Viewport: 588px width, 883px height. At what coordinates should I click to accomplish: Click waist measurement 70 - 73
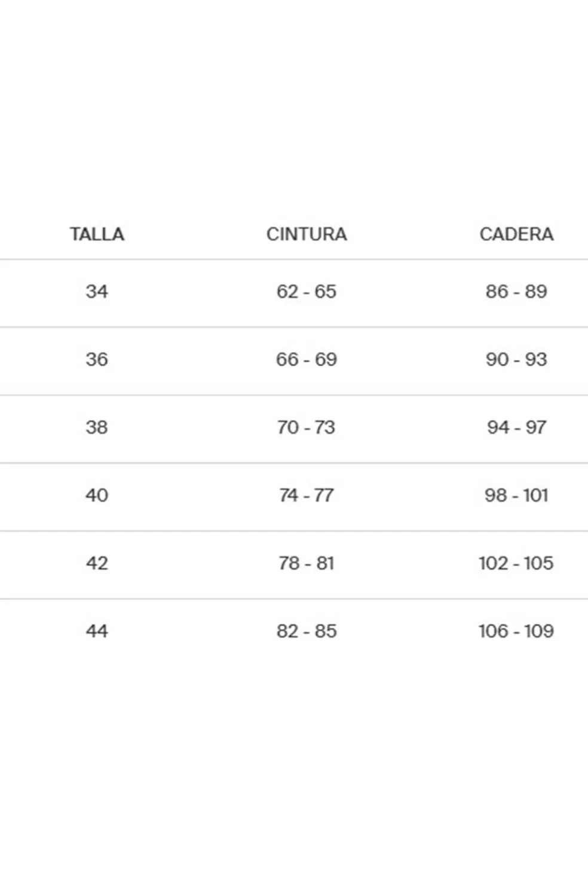tap(307, 427)
